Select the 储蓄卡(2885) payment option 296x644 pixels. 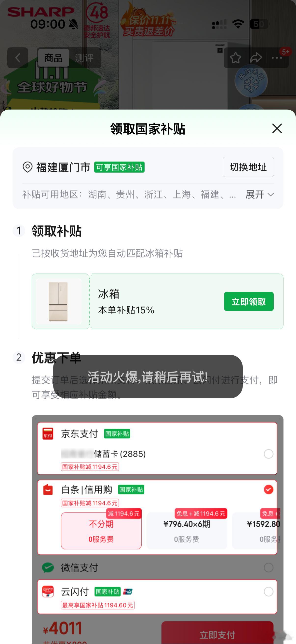(x=269, y=454)
